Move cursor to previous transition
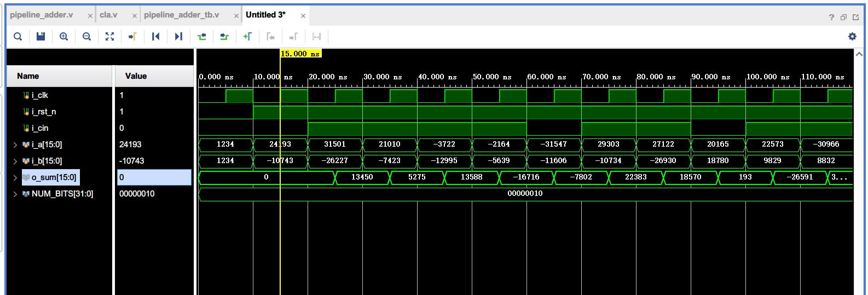This screenshot has height=295, width=868. [x=201, y=37]
